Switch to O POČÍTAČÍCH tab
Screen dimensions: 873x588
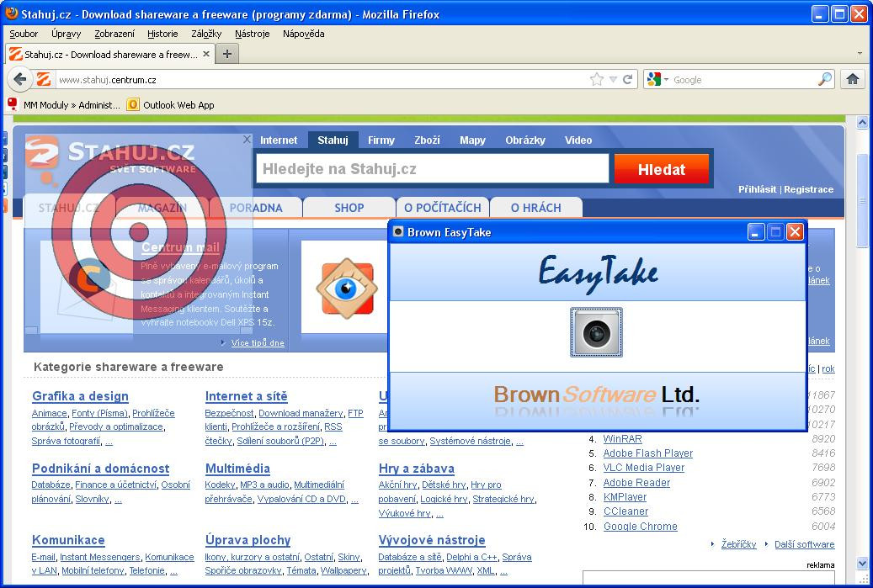tap(443, 208)
